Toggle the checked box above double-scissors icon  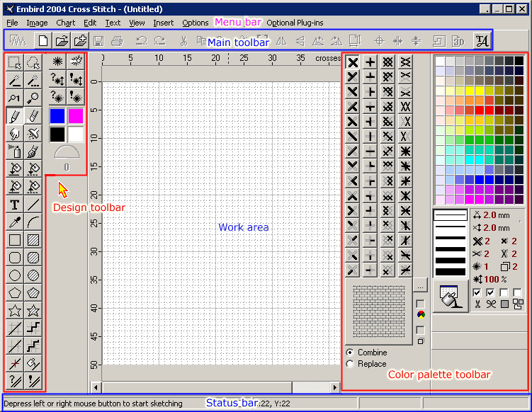(490, 292)
